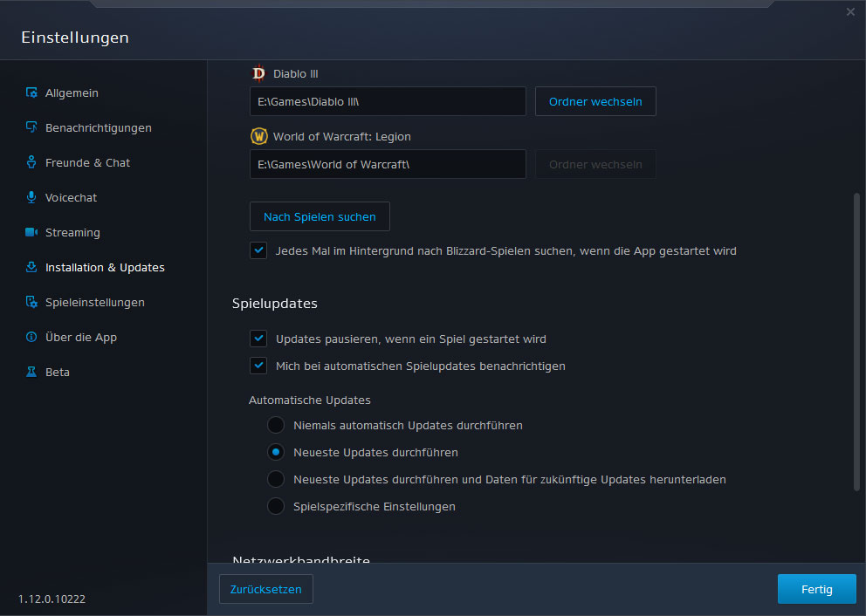The height and width of the screenshot is (616, 866).
Task: Click the Diablo III install path field
Action: 388,101
